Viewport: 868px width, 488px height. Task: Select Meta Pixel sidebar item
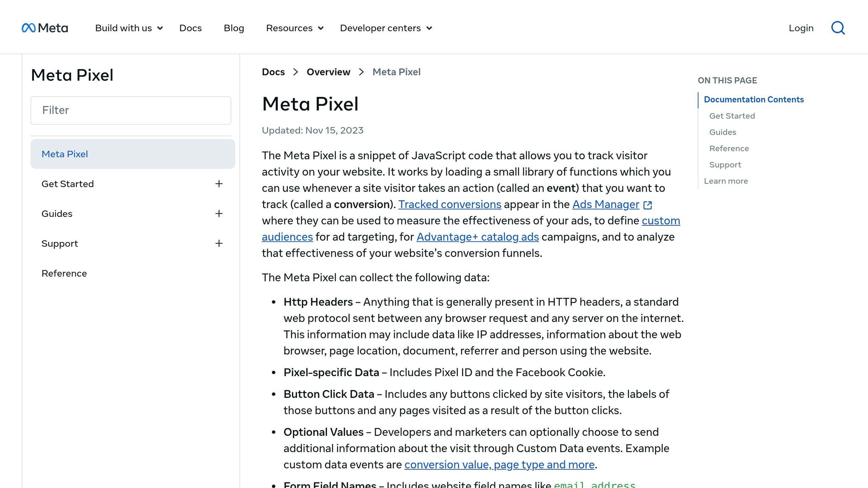click(133, 154)
